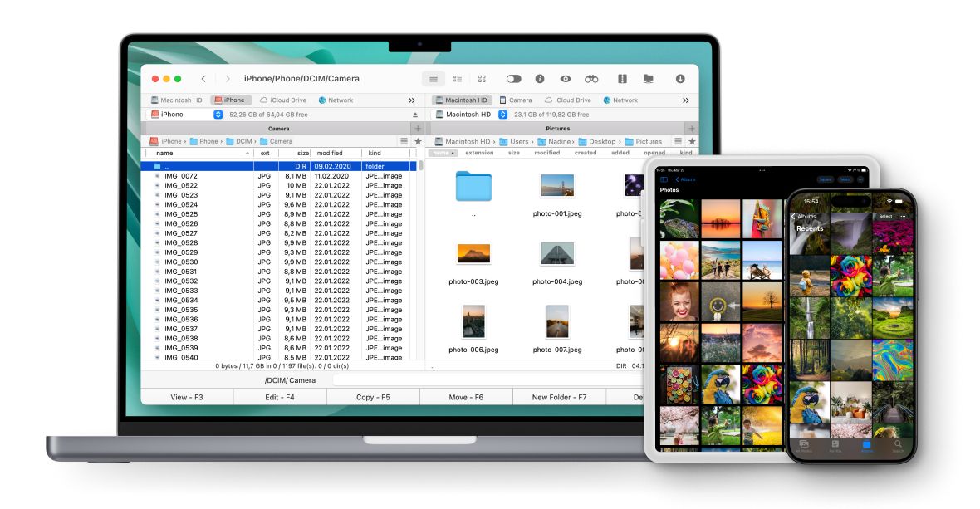
Task: Select photo-006.jpeg thumbnail
Action: click(x=473, y=321)
